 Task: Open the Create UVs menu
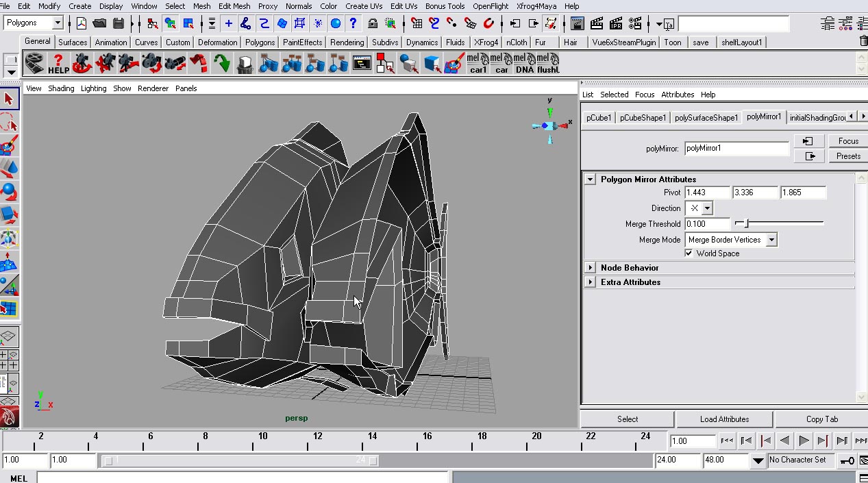click(x=364, y=6)
